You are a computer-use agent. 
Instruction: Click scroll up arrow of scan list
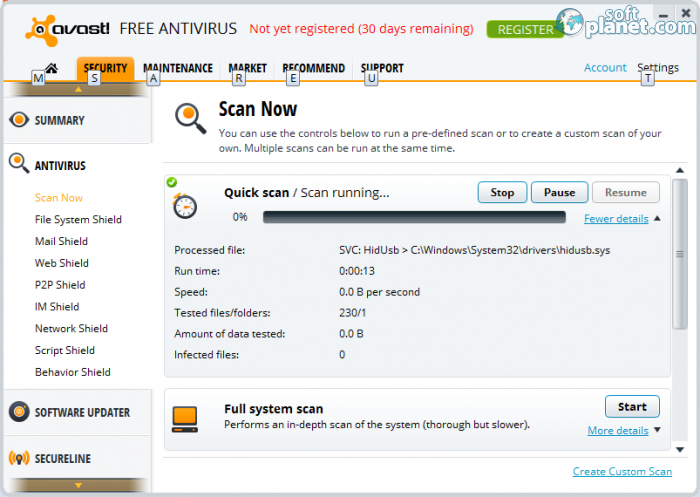coord(679,170)
